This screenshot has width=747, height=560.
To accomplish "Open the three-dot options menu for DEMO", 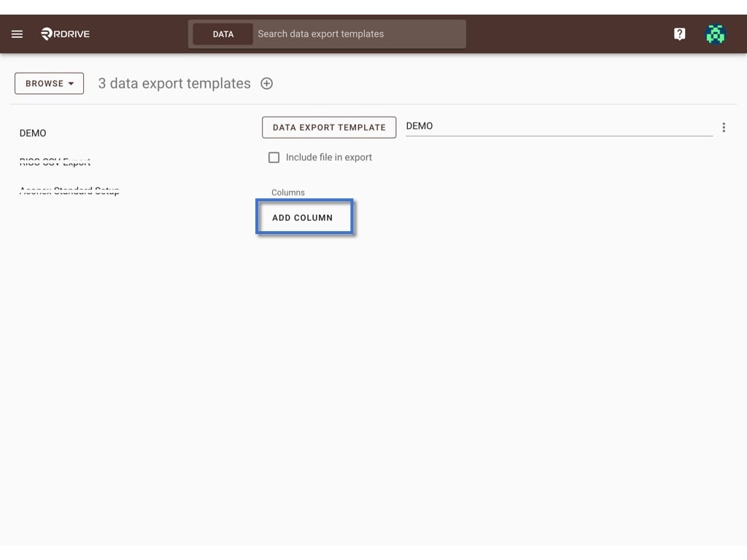I will (x=724, y=127).
